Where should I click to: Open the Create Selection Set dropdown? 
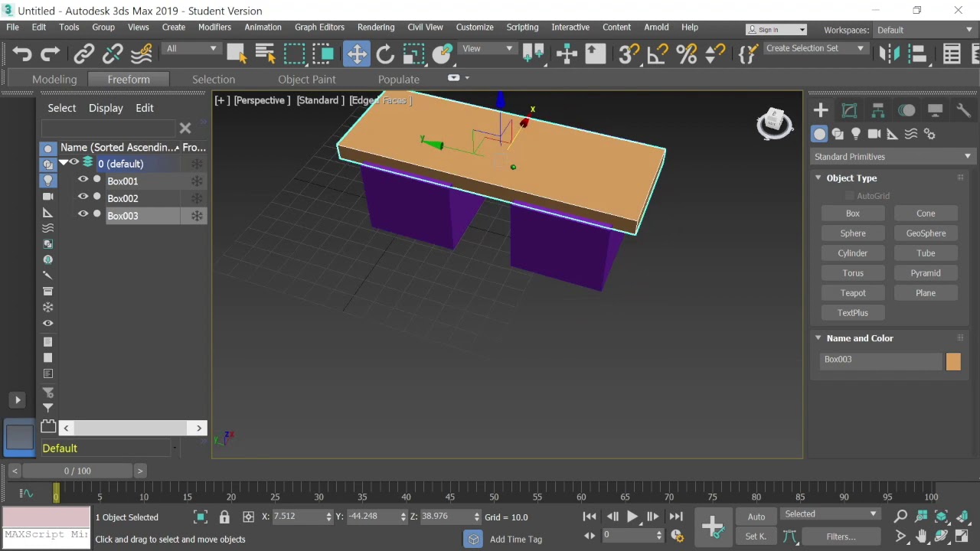click(x=815, y=48)
